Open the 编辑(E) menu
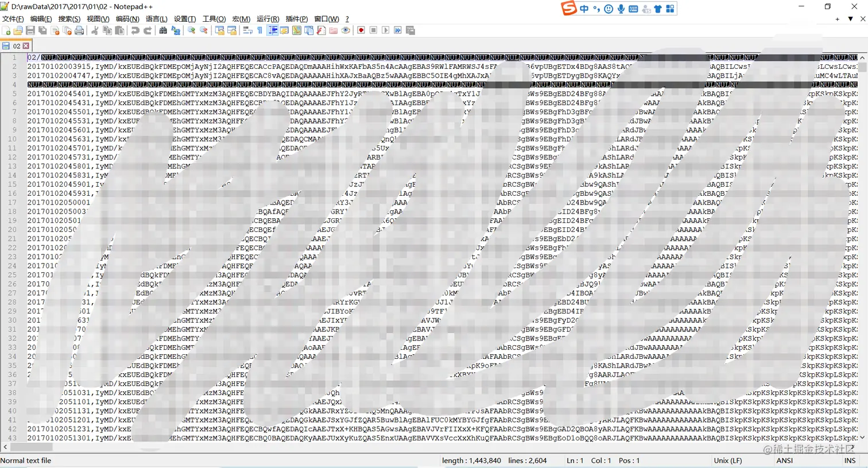 pyautogui.click(x=41, y=19)
